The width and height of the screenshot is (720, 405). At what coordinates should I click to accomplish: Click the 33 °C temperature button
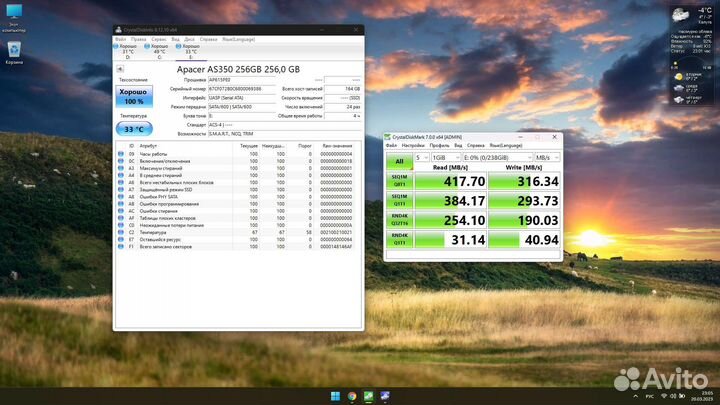click(134, 129)
